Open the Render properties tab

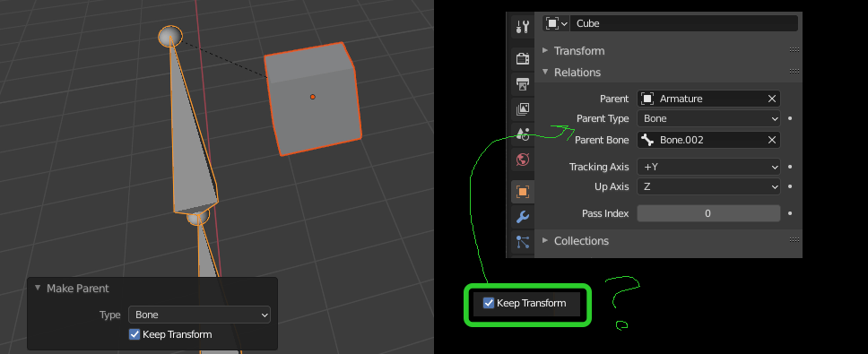[523, 58]
